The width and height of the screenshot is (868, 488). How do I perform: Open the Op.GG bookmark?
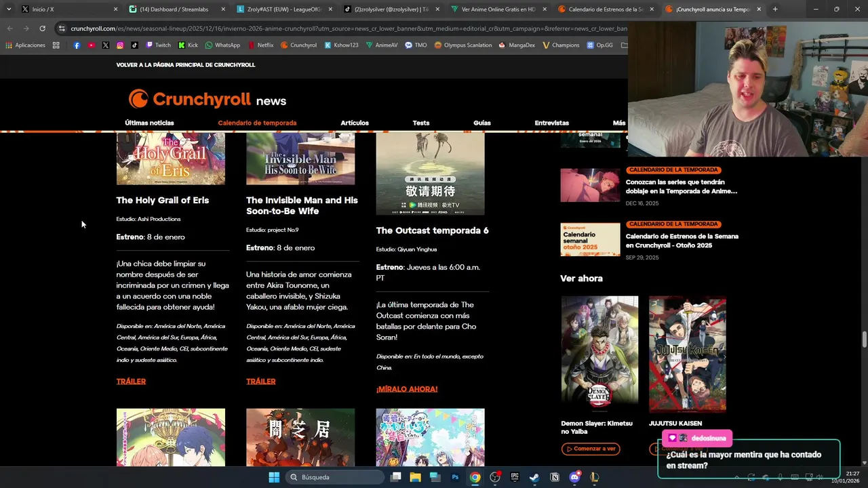pos(599,45)
